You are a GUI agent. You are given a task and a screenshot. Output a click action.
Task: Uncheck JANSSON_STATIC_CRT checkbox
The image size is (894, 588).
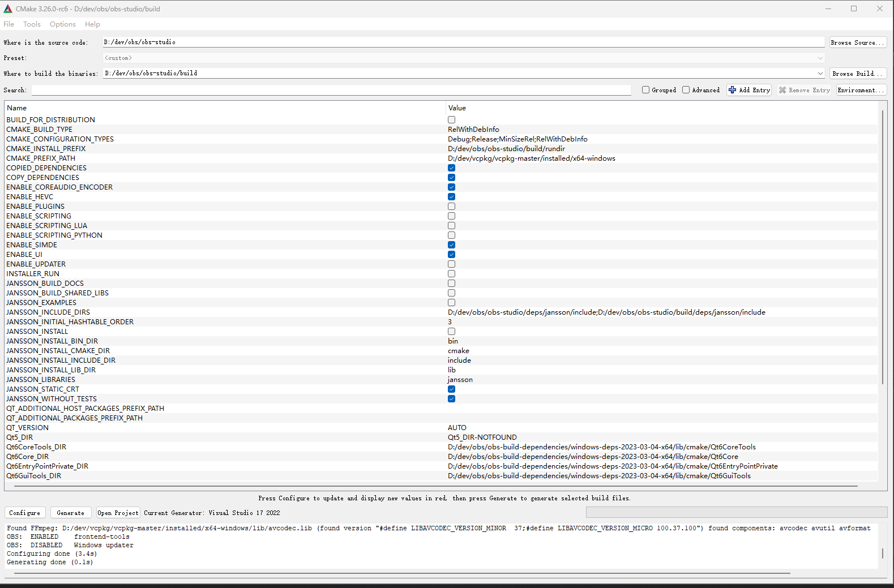click(451, 389)
